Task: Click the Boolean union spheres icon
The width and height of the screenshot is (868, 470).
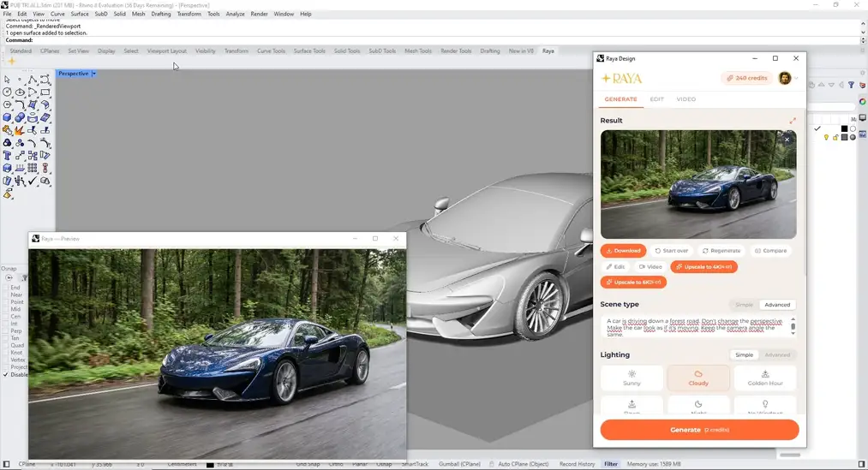Action: click(x=20, y=118)
